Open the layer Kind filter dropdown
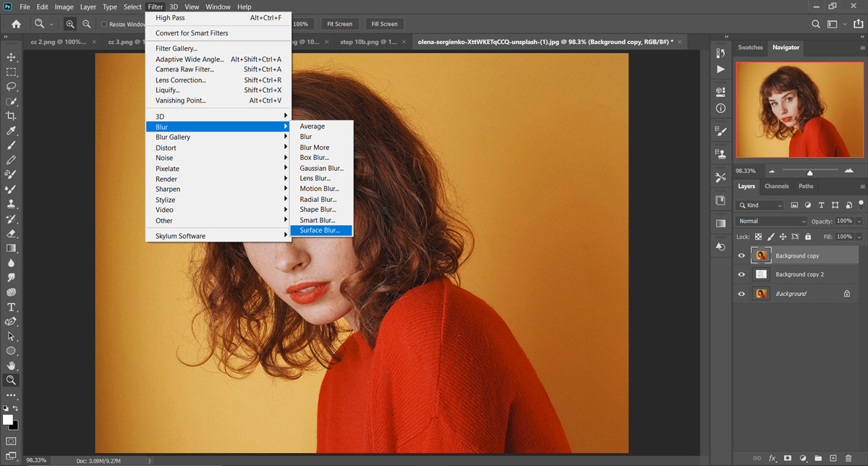868x466 pixels. tap(761, 206)
